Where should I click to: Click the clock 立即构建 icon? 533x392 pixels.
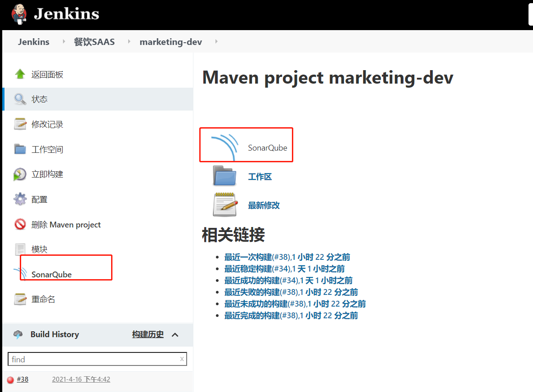click(x=20, y=174)
